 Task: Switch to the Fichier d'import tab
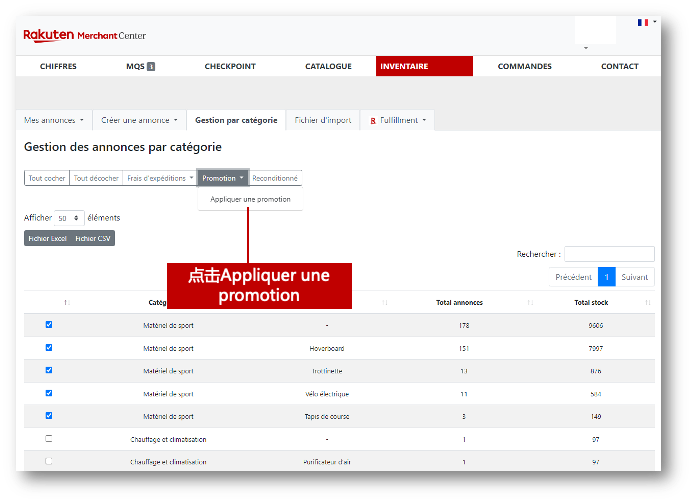(x=322, y=120)
